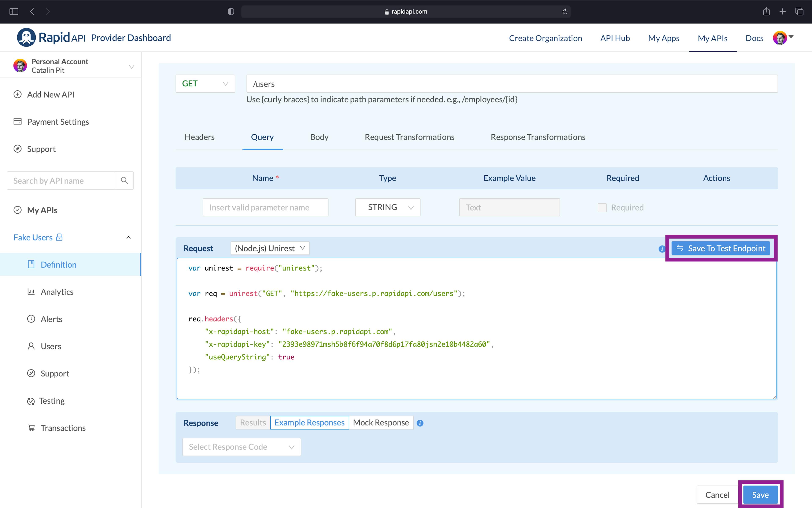Click info icon next to Mock Response
Viewport: 812px width, 508px height.
tap(420, 423)
